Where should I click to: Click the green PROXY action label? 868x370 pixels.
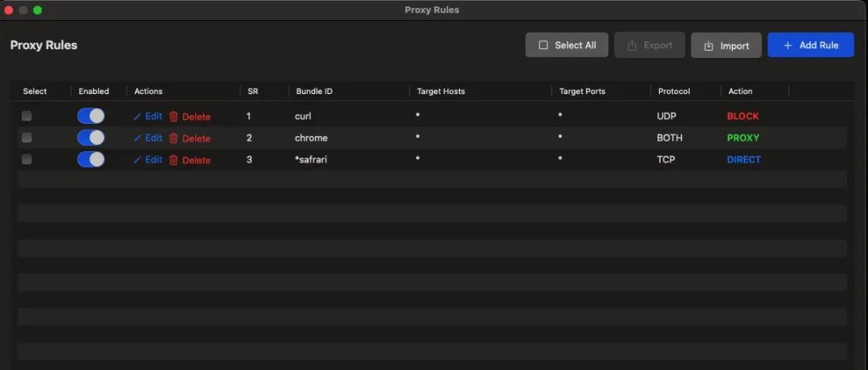pyautogui.click(x=743, y=138)
